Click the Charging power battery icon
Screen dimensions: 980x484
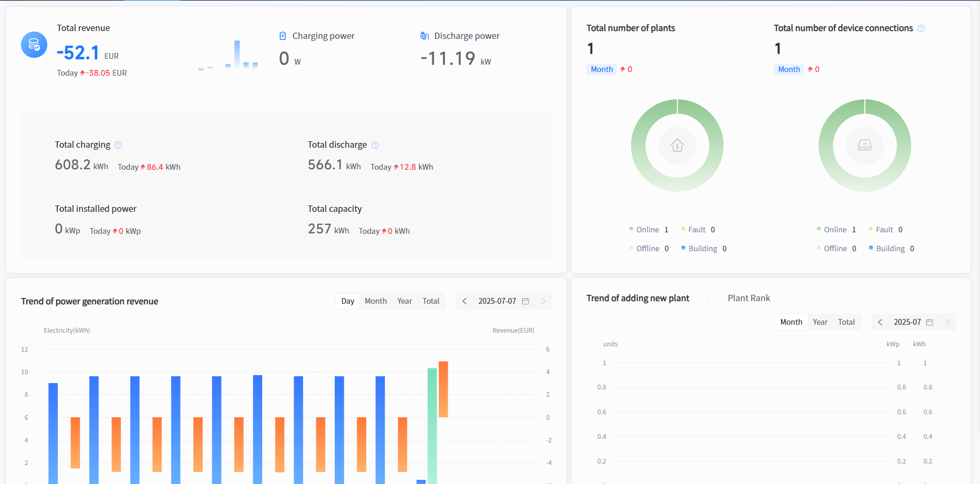point(283,36)
